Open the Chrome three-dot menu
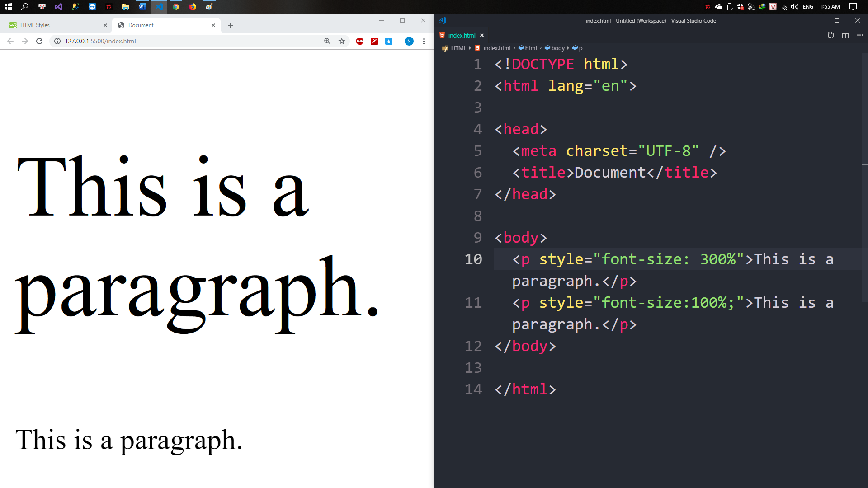The height and width of the screenshot is (488, 868). 424,41
